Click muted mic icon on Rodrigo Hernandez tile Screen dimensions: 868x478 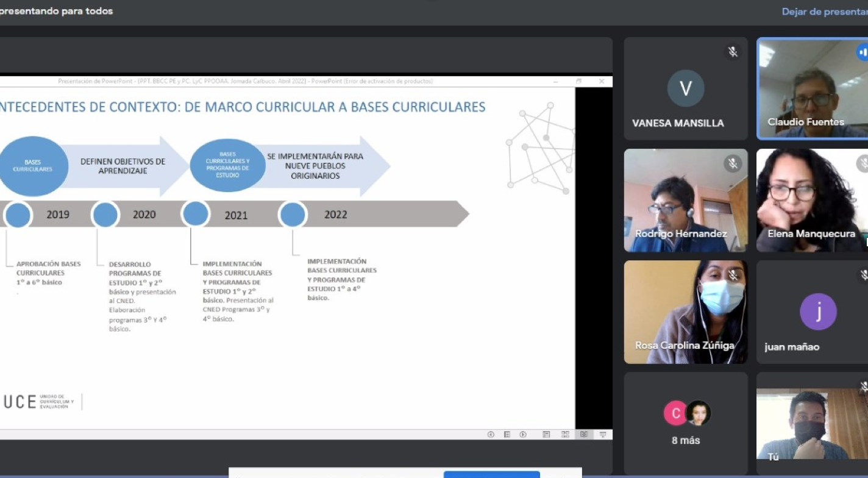(733, 163)
